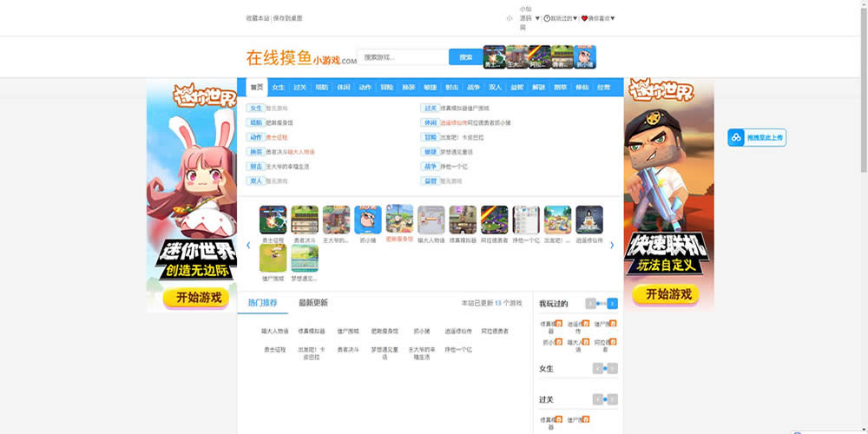868x434 pixels.
Task: Select the 经营 navigation tab
Action: coord(603,88)
